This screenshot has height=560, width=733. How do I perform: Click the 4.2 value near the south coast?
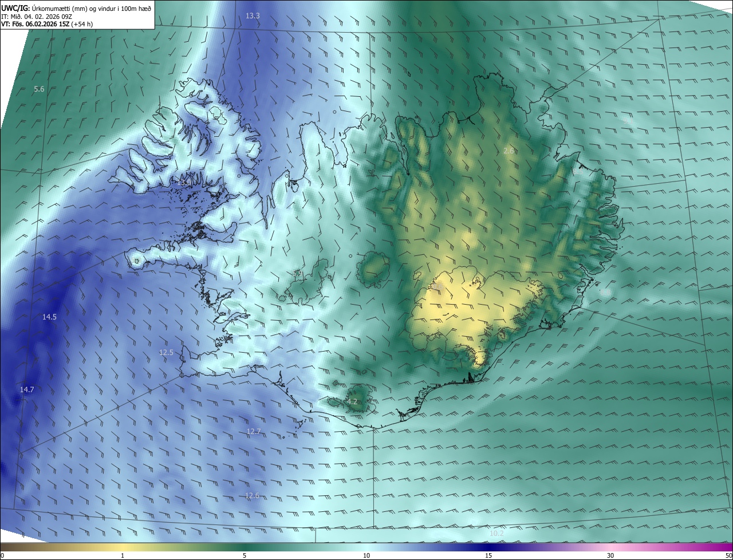point(352,402)
